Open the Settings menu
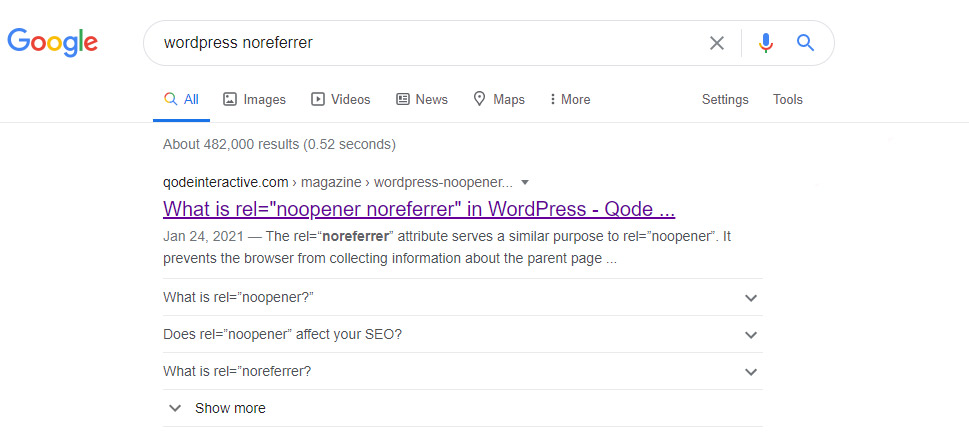 pyautogui.click(x=725, y=99)
